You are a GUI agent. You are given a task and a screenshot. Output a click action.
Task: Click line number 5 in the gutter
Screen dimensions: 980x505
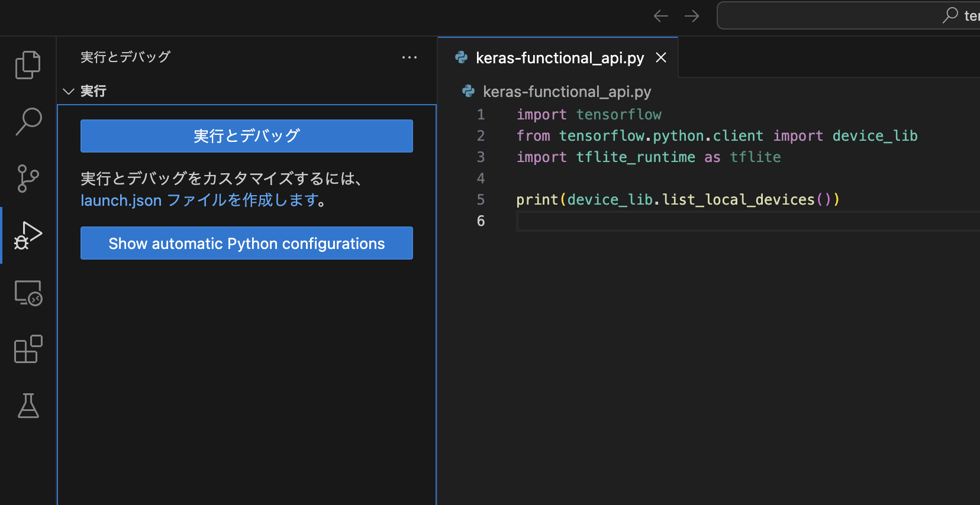point(481,200)
